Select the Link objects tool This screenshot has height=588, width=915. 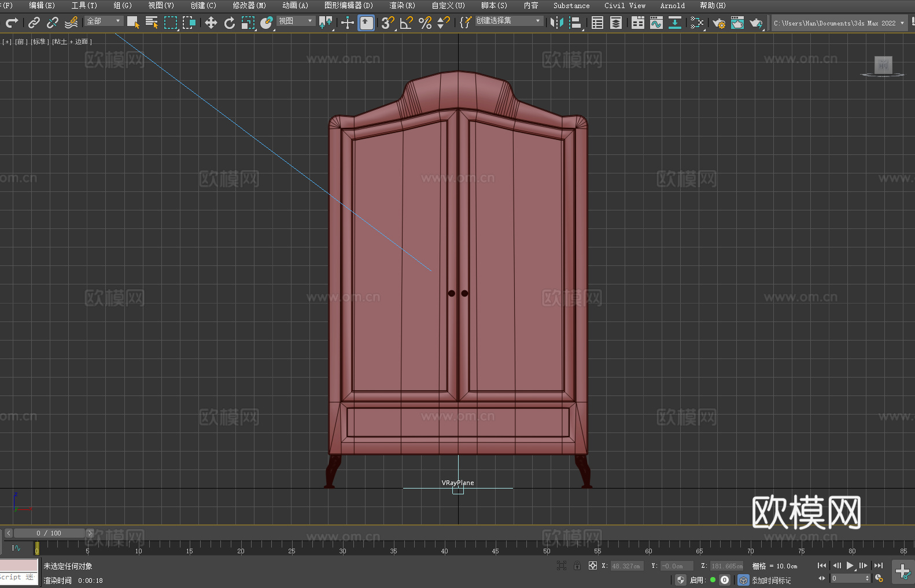click(x=34, y=23)
